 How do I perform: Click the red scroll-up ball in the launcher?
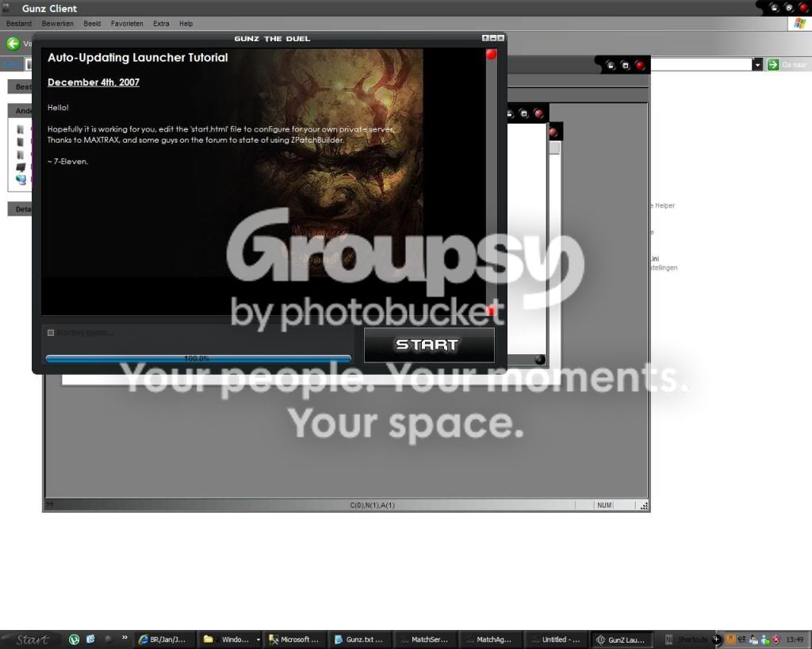[x=491, y=55]
